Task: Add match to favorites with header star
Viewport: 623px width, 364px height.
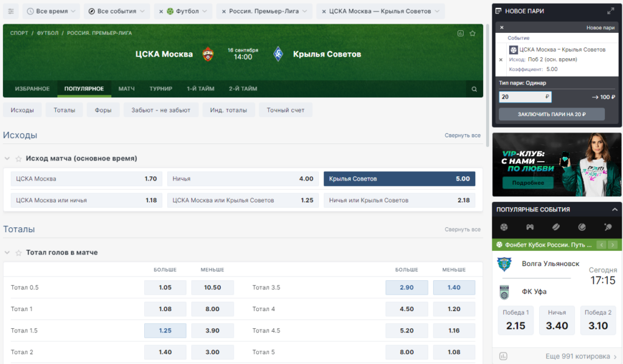Action: click(x=472, y=33)
